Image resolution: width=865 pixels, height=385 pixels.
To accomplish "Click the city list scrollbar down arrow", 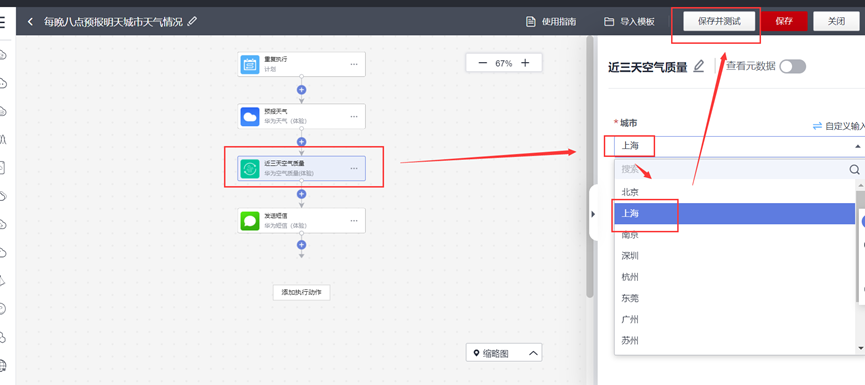I will click(x=861, y=348).
